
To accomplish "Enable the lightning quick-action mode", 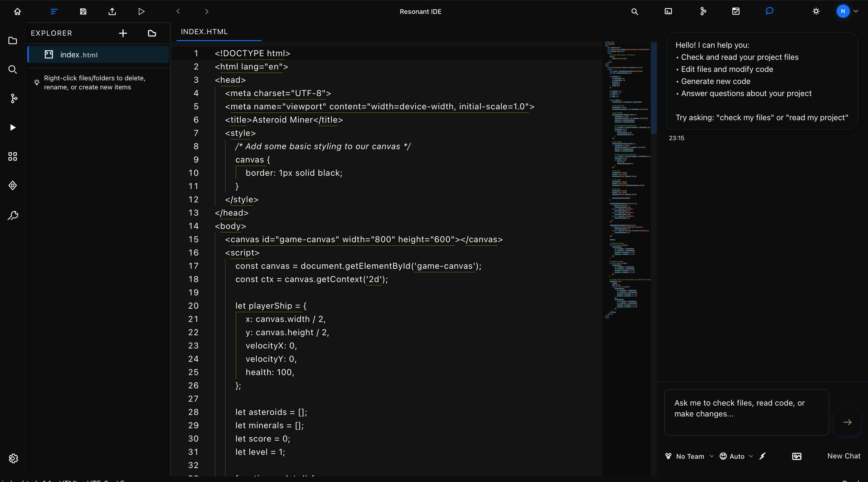I will click(762, 456).
